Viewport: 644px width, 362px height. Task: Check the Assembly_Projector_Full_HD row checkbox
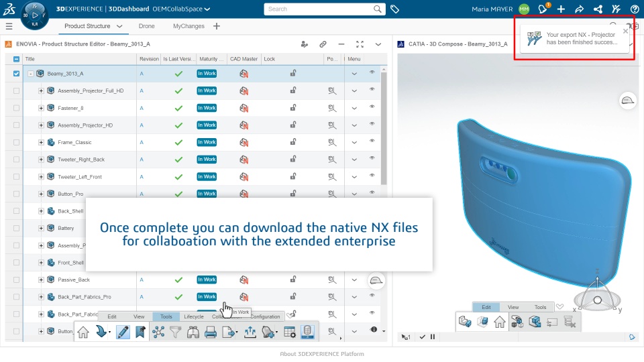click(x=16, y=90)
